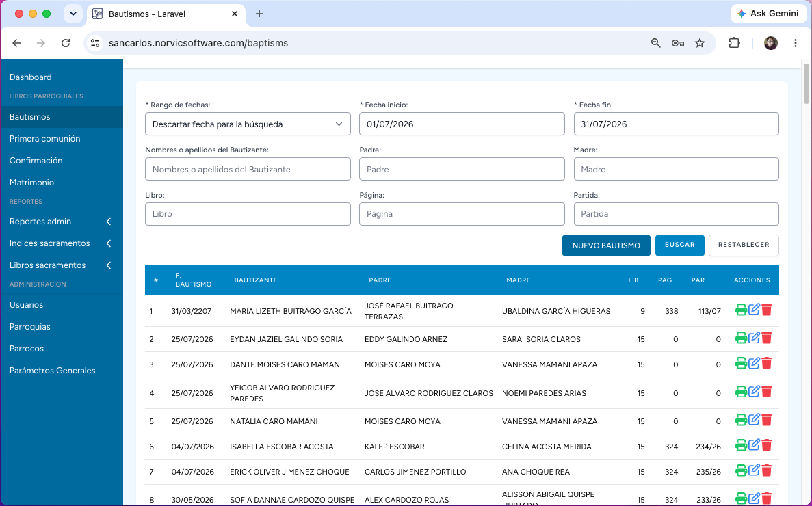
Task: Click the RESTABLECER button
Action: tap(744, 245)
